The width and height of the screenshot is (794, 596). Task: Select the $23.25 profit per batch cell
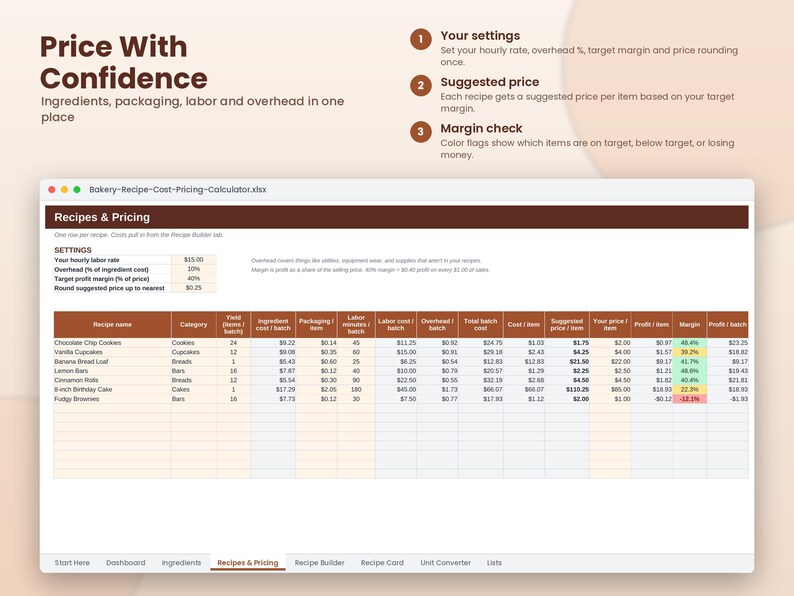pyautogui.click(x=728, y=343)
